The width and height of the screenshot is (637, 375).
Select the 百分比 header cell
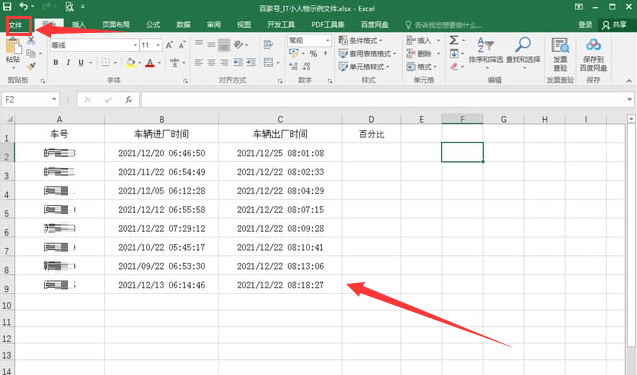point(371,134)
